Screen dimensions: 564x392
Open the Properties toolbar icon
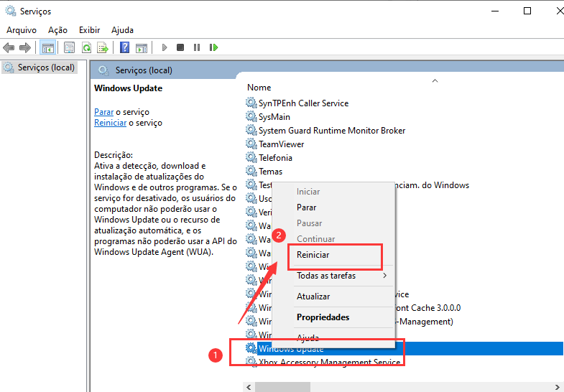[69, 47]
